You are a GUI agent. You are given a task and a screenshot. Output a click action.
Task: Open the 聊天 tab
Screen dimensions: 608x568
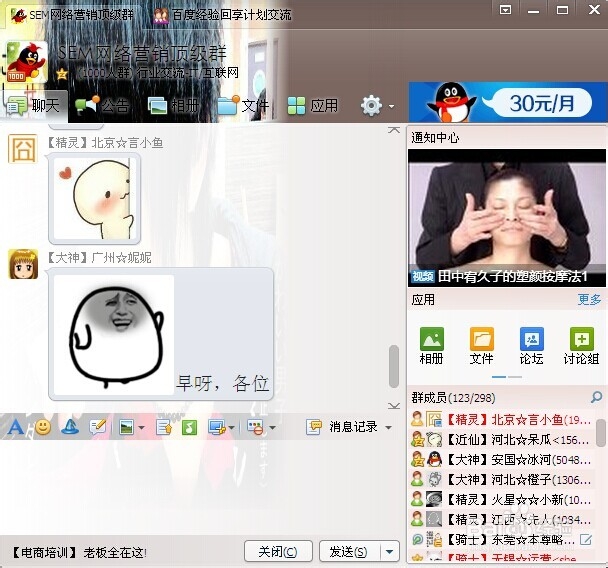tap(34, 105)
